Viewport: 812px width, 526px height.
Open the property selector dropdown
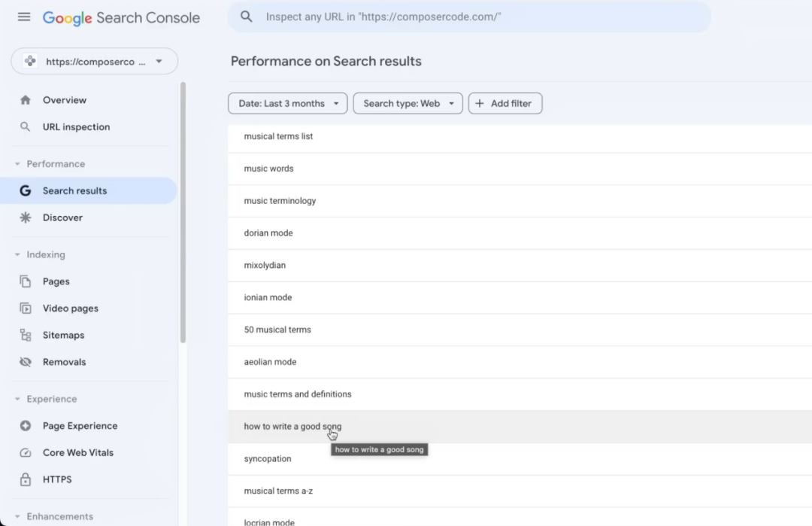(95, 62)
